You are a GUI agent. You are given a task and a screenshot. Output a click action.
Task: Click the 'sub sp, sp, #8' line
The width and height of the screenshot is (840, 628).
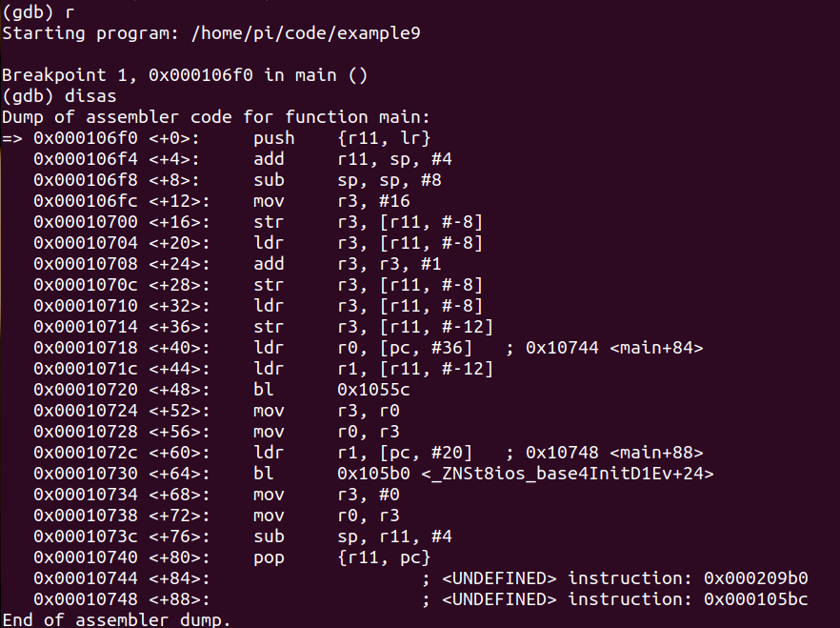click(x=237, y=180)
